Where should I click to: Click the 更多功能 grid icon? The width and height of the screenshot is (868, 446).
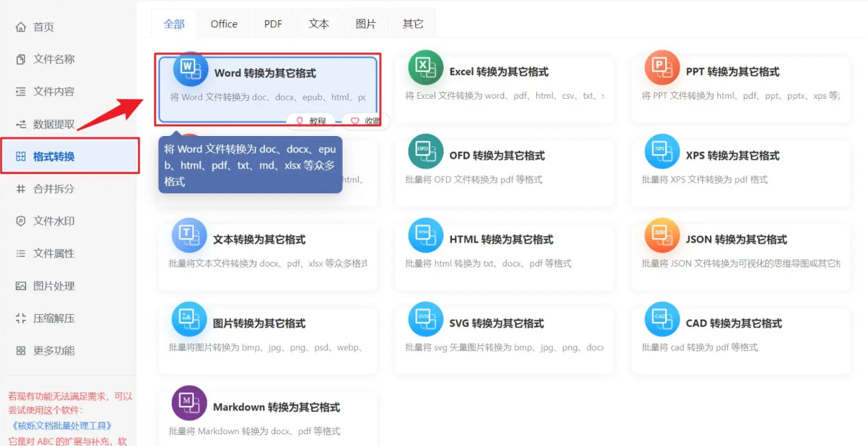click(x=21, y=351)
